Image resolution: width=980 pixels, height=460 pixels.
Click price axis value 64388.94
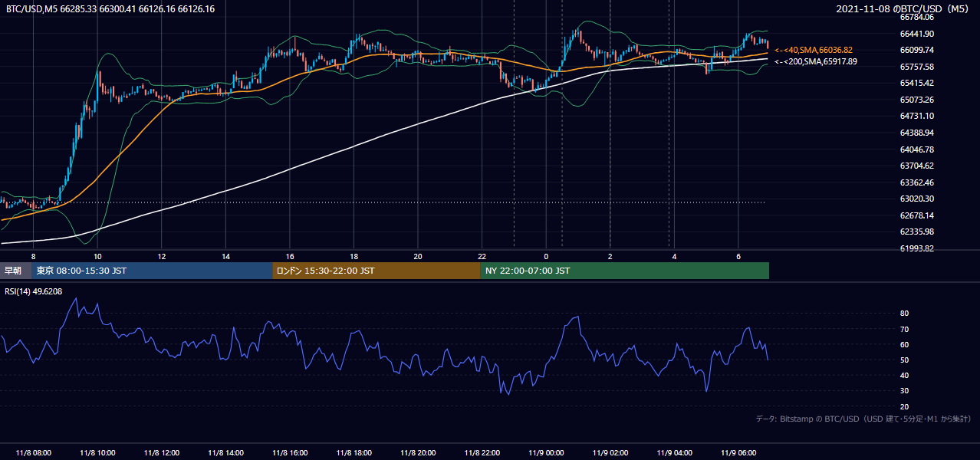pos(916,133)
